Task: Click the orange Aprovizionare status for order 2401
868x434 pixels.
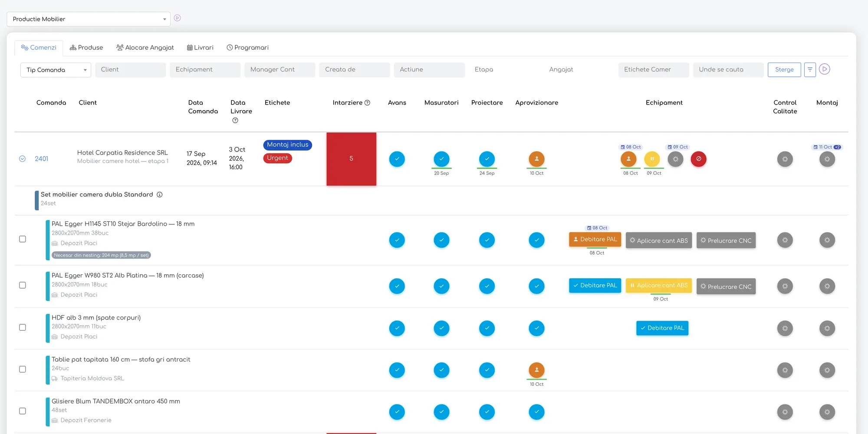Action: (536, 159)
